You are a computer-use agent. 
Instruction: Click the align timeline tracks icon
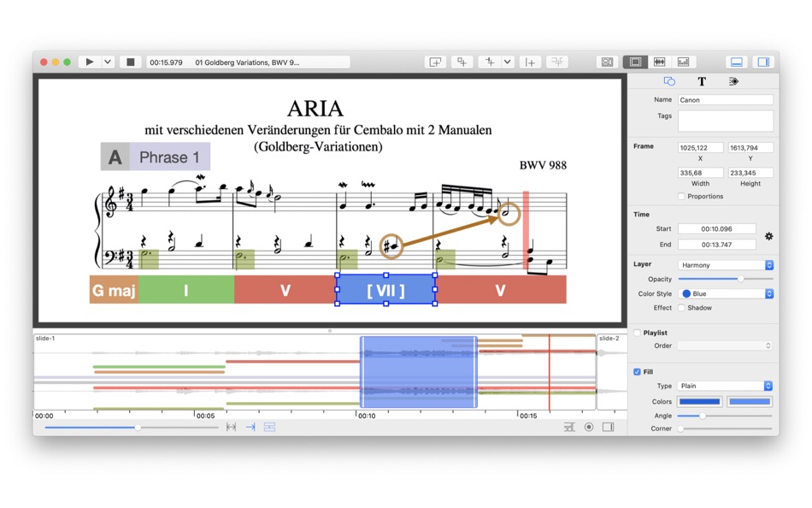[569, 427]
